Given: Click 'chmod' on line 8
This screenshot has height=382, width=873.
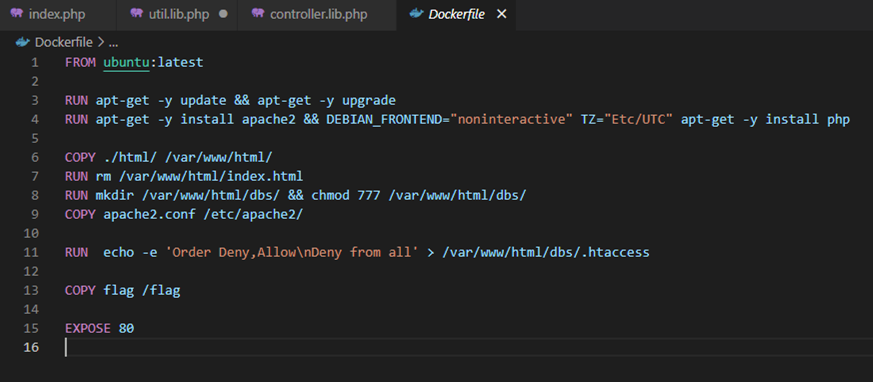Looking at the screenshot, I should point(330,195).
